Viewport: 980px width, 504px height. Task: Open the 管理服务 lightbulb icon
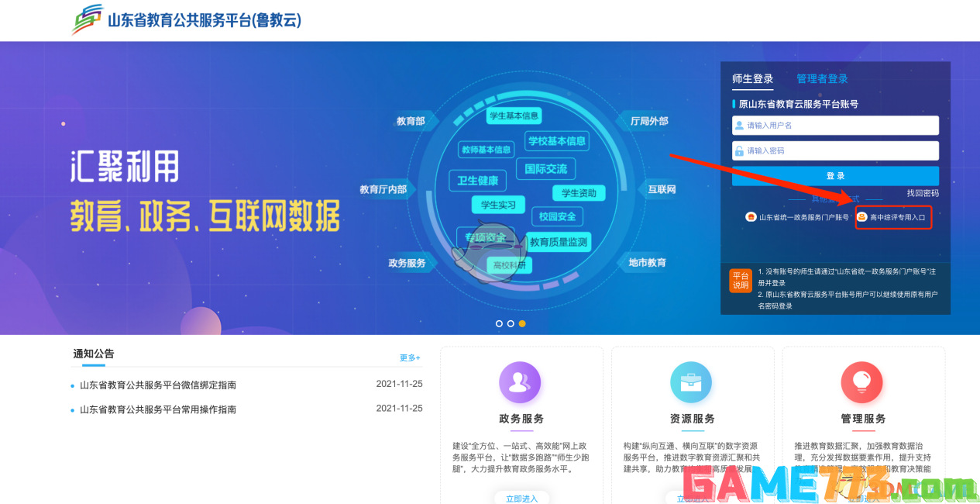click(861, 382)
